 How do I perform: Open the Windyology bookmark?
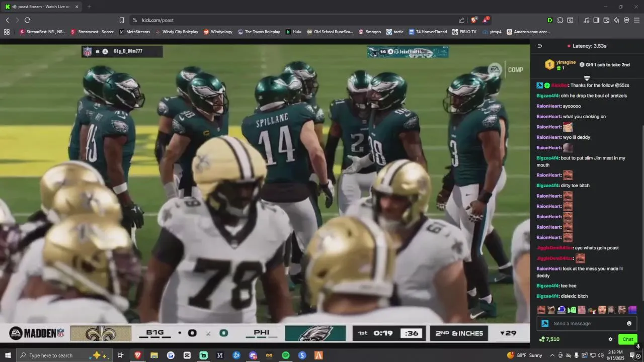click(x=218, y=32)
